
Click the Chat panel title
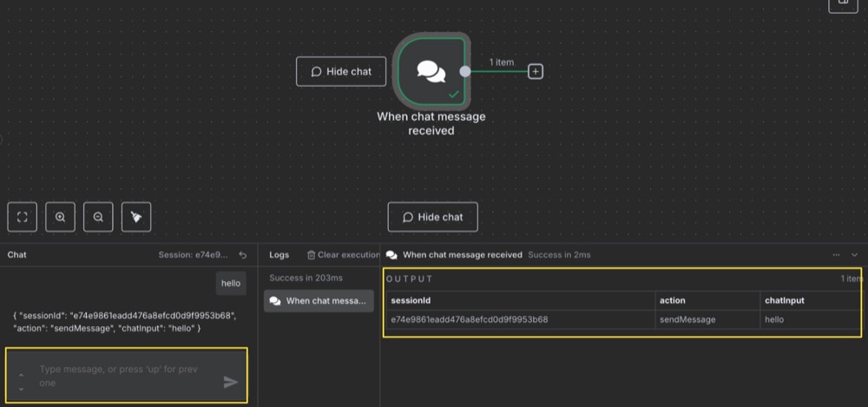pyautogui.click(x=17, y=255)
